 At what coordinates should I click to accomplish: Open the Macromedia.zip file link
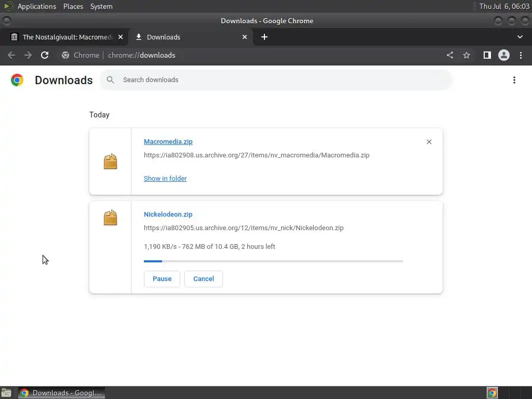(168, 142)
